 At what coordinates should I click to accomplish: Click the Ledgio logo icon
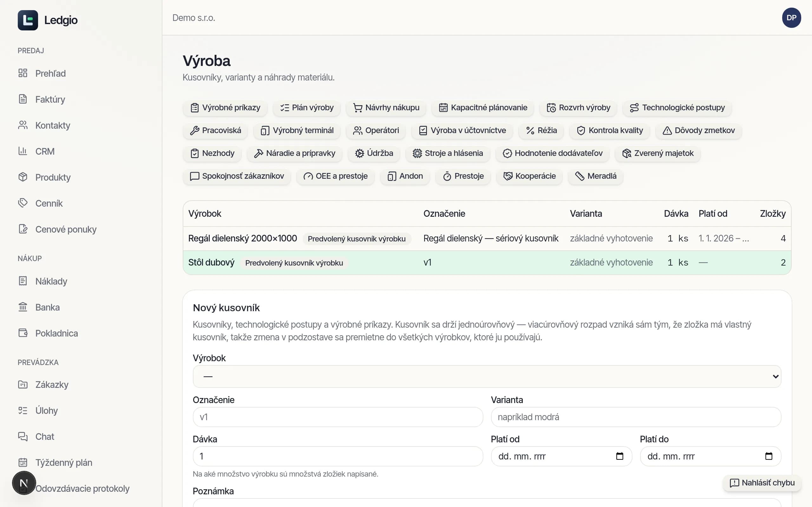[28, 20]
